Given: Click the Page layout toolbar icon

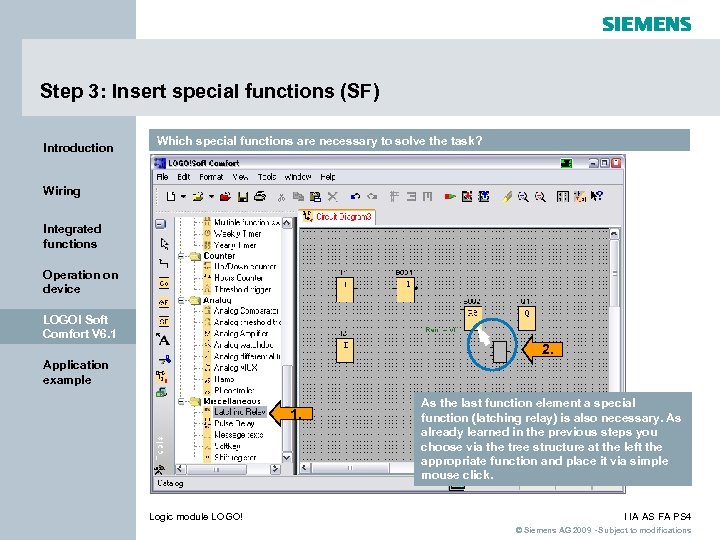Looking at the screenshot, I should (562, 197).
